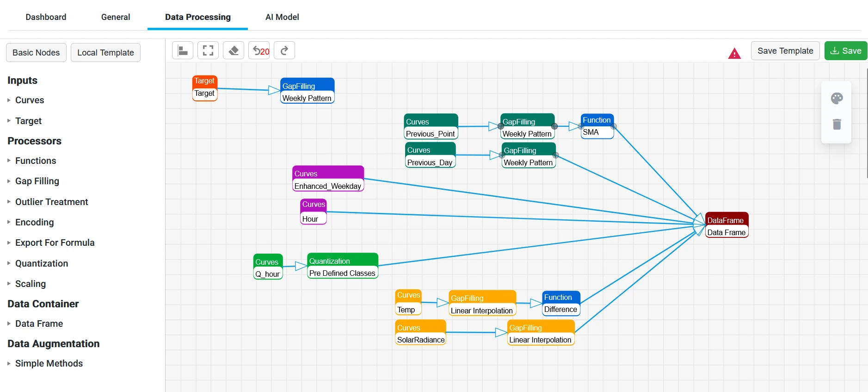Select the Function Difference node

tap(561, 303)
